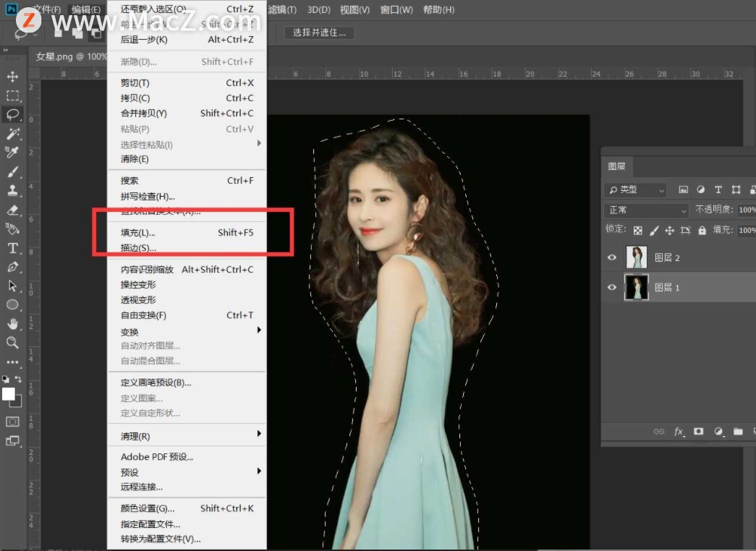Select the Clone Stamp tool
Screen dimensions: 756x551
12,190
